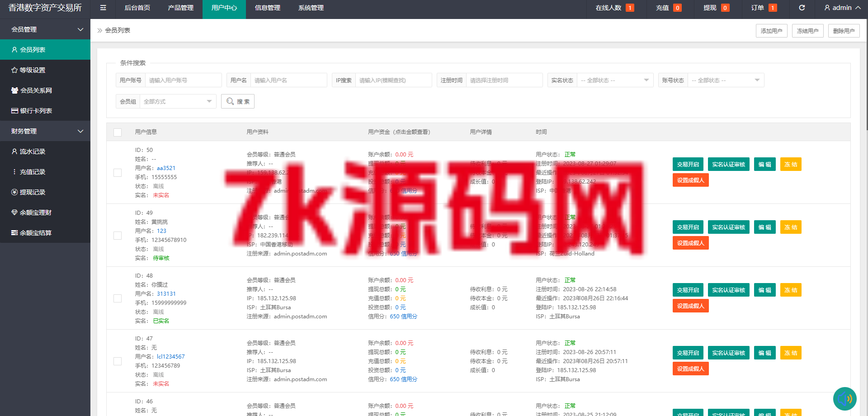Click the 提现 orange count badge
This screenshot has height=416, width=868.
(x=725, y=8)
